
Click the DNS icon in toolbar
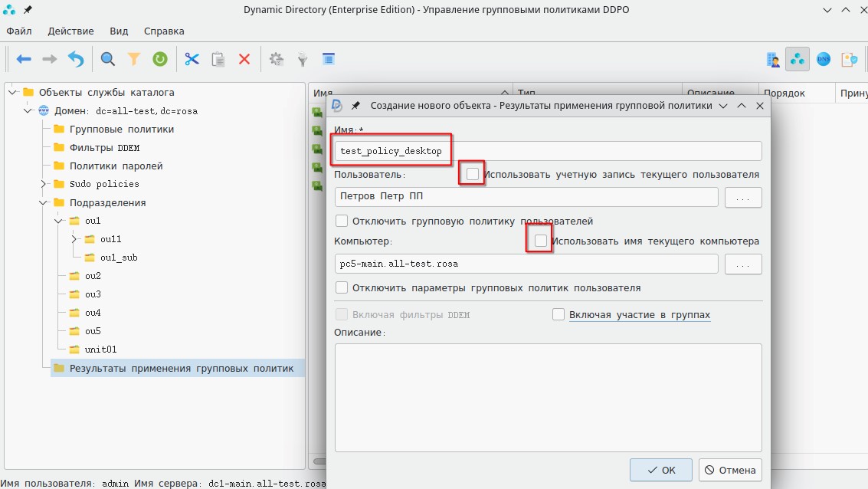coord(824,59)
